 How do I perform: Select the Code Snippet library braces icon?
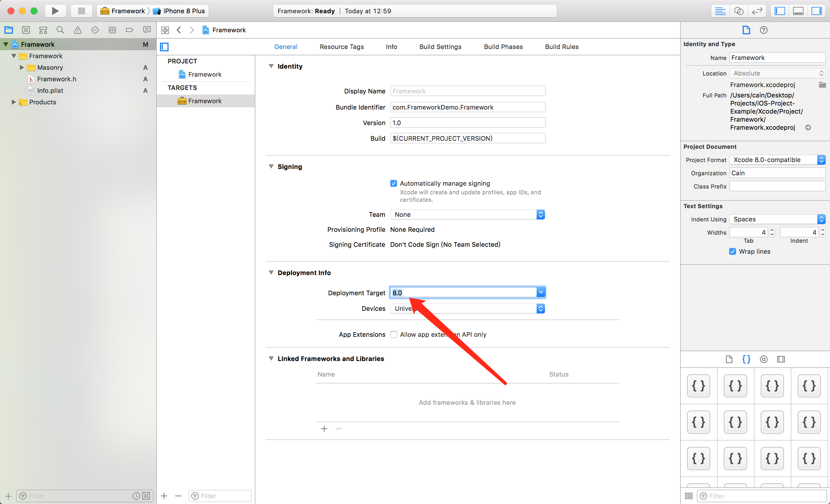coord(746,359)
